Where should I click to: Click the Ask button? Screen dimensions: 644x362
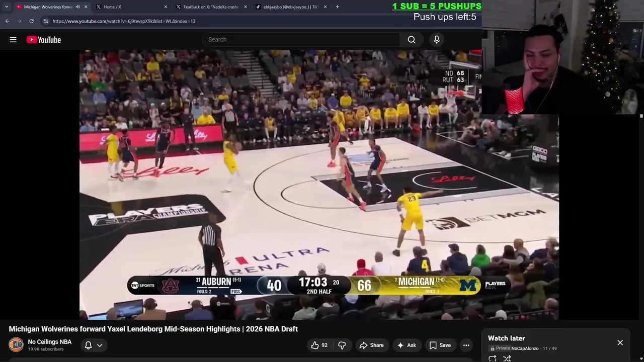click(407, 345)
